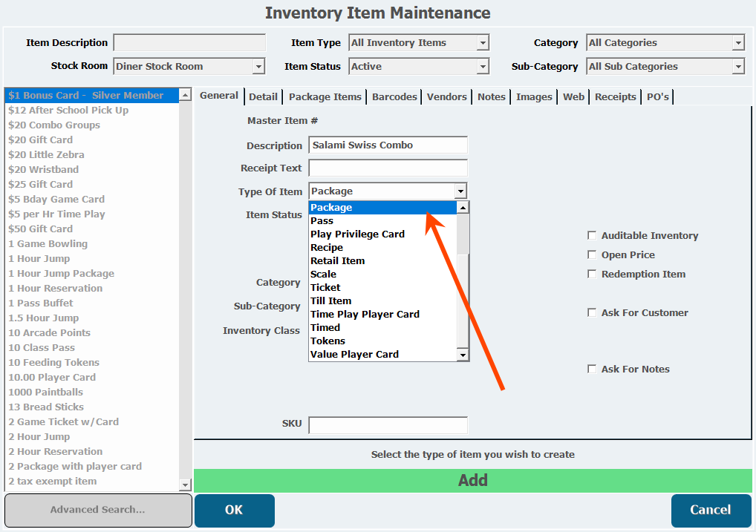The image size is (756, 532).
Task: Toggle Redemption Item checkbox
Action: coord(592,275)
